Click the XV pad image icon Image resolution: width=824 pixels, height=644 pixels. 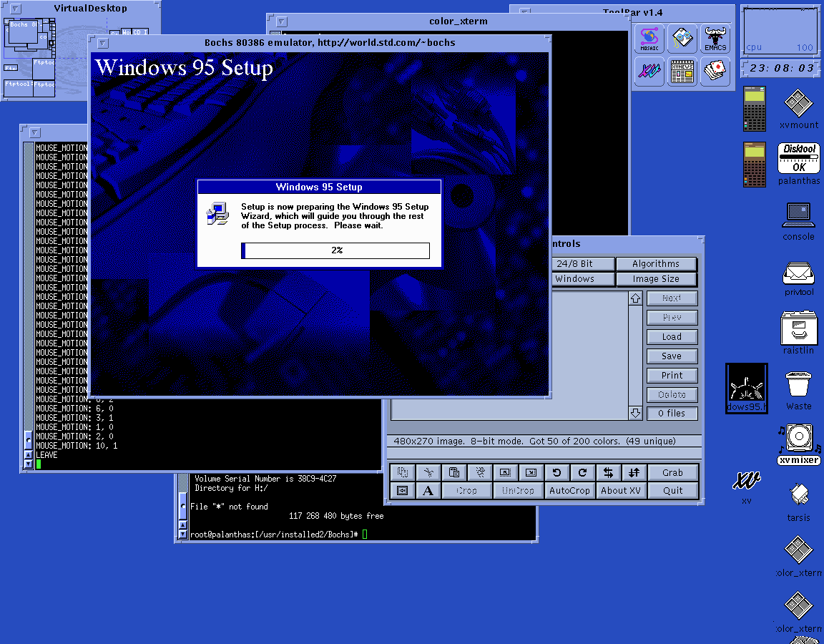tap(402, 490)
